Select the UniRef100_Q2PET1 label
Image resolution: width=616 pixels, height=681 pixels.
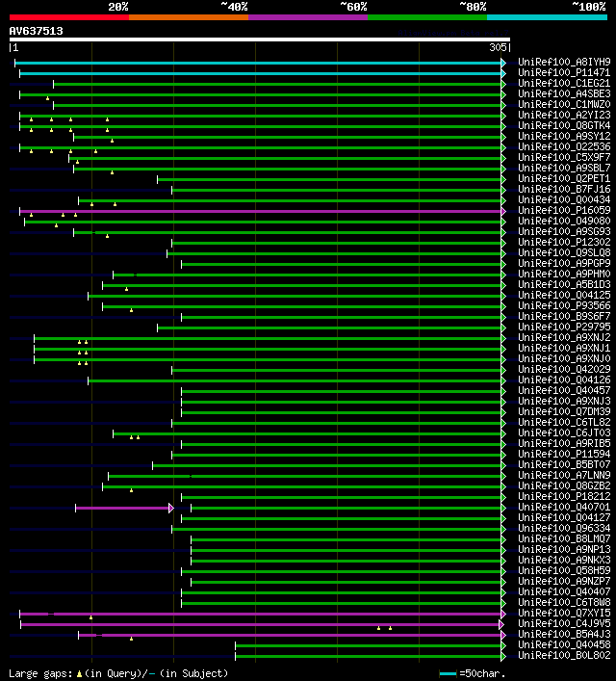[564, 178]
